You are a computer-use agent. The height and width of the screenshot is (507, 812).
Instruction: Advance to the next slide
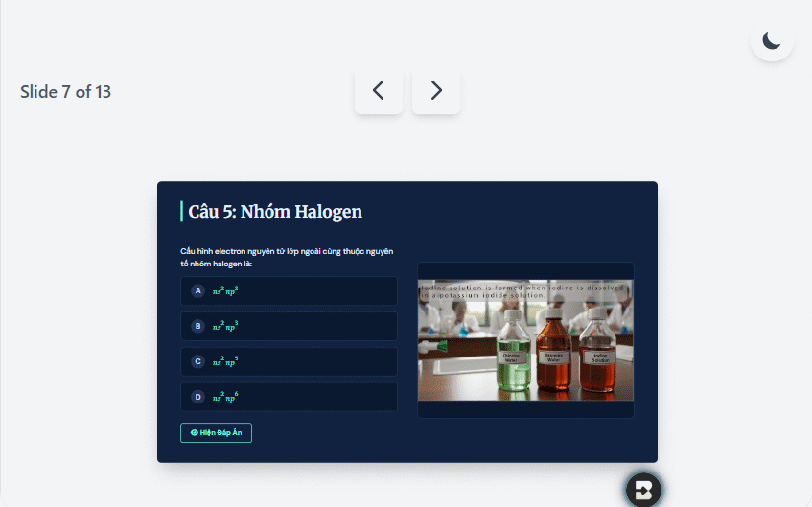(x=436, y=91)
